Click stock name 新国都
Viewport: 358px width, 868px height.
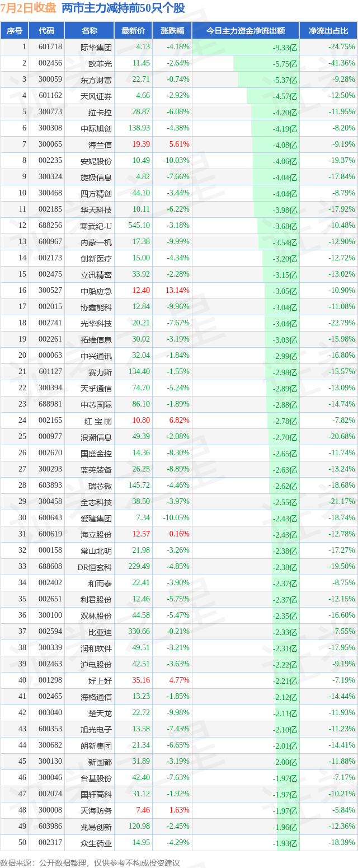point(100,762)
